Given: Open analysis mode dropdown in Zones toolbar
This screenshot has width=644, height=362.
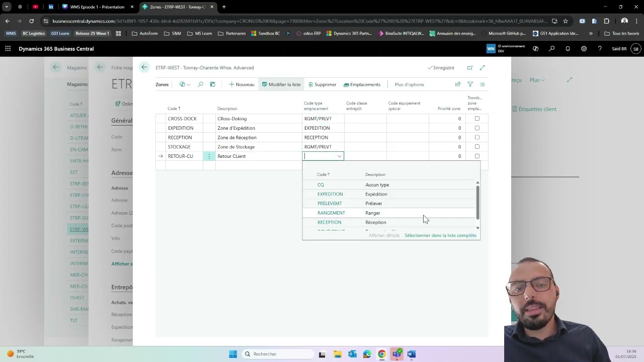Looking at the screenshot, I should pyautogui.click(x=185, y=84).
